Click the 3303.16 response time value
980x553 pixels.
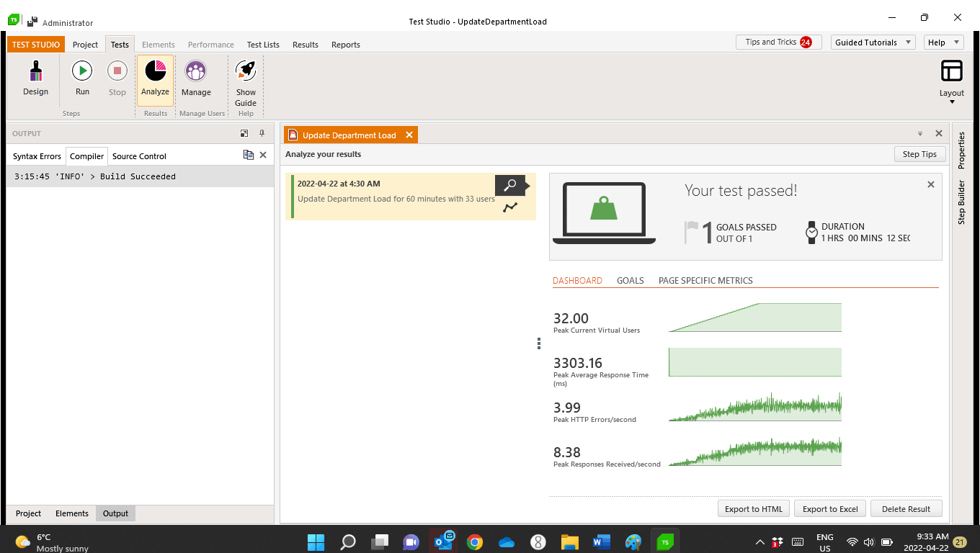(x=577, y=363)
